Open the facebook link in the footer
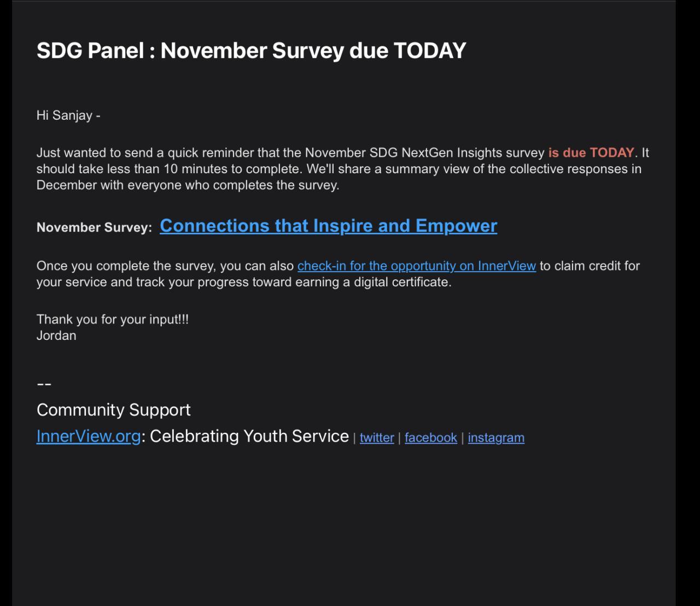This screenshot has width=700, height=606. click(430, 438)
